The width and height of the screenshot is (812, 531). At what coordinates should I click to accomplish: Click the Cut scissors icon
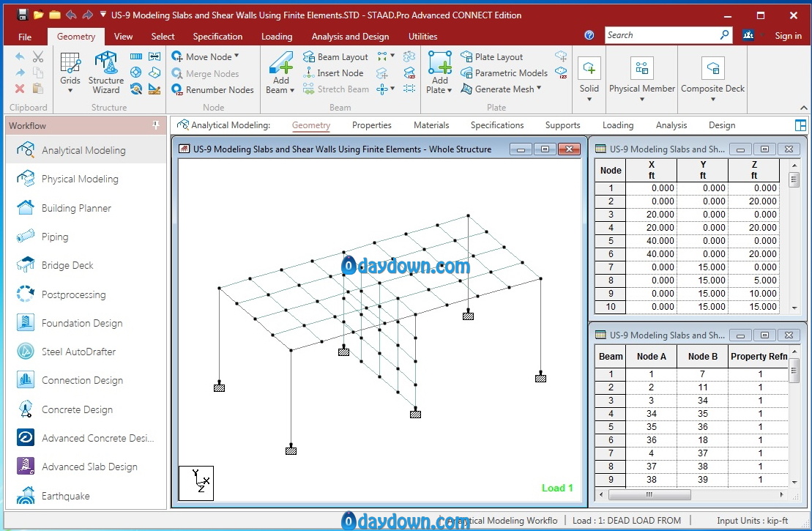(38, 56)
